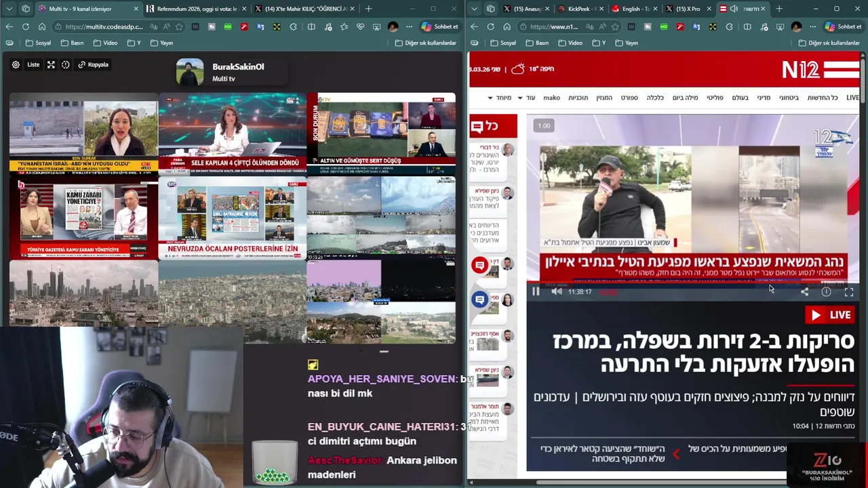Click the timer circle icon beside Kopyala

(66, 65)
